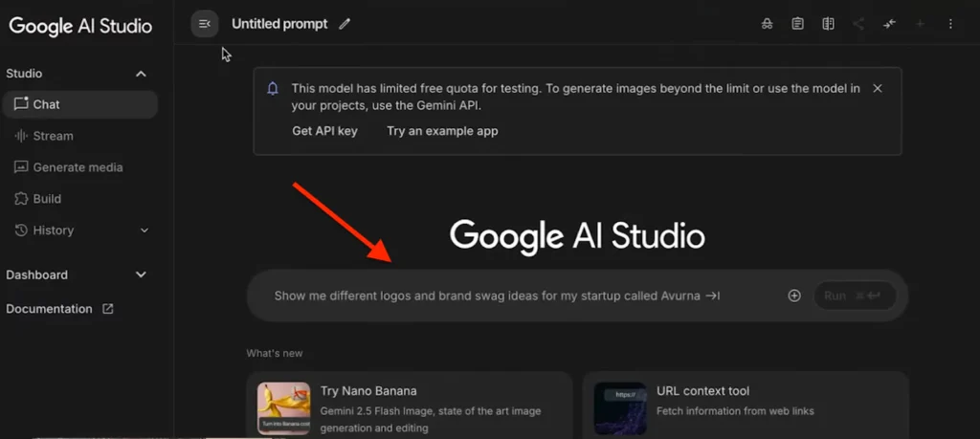Collapse the Studio section chevron
Screen dimensions: 980x439
coord(142,74)
